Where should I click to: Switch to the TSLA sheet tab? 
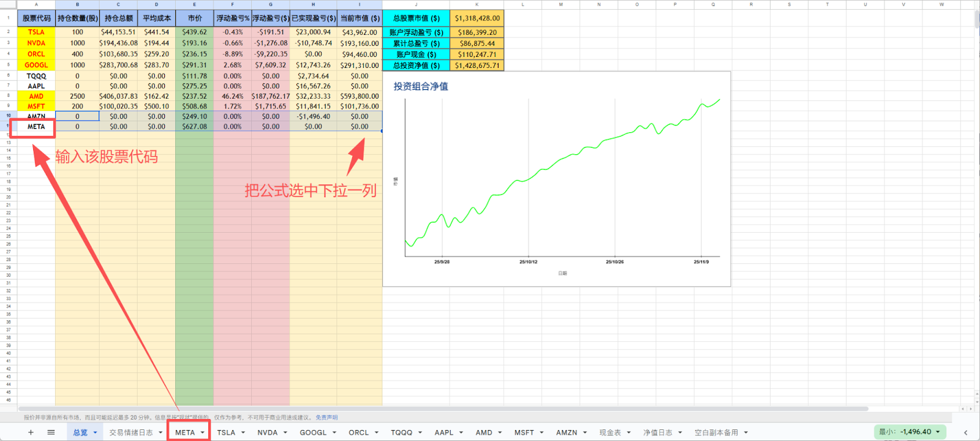tap(226, 432)
